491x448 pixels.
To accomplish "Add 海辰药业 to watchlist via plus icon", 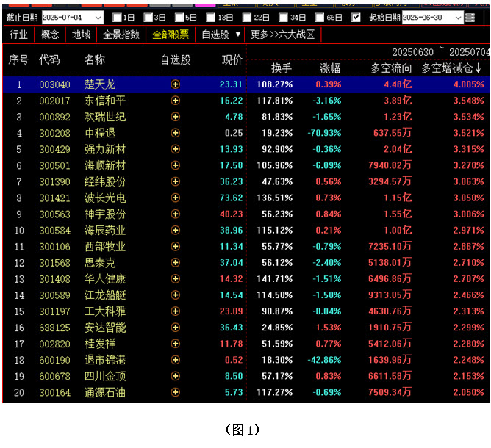I will pyautogui.click(x=176, y=231).
